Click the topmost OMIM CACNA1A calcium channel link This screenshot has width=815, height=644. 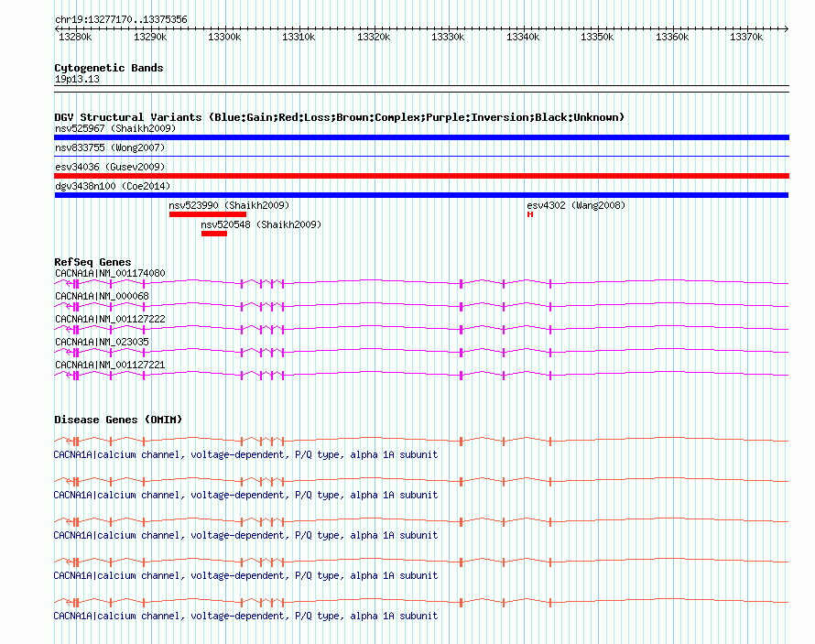tap(245, 454)
